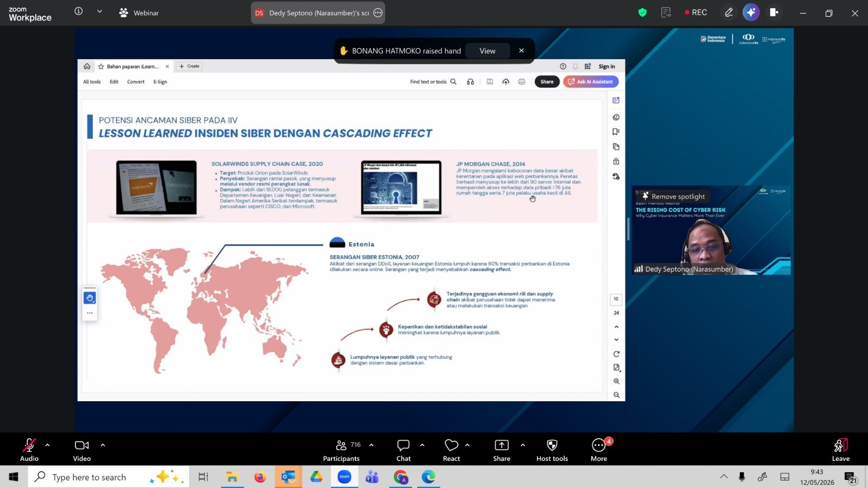This screenshot has height=488, width=868.
Task: Dismiss the raised hand notification
Action: pyautogui.click(x=521, y=51)
